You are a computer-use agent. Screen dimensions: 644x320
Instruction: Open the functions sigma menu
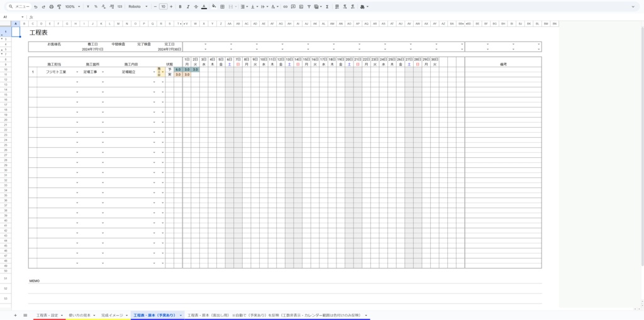click(327, 6)
